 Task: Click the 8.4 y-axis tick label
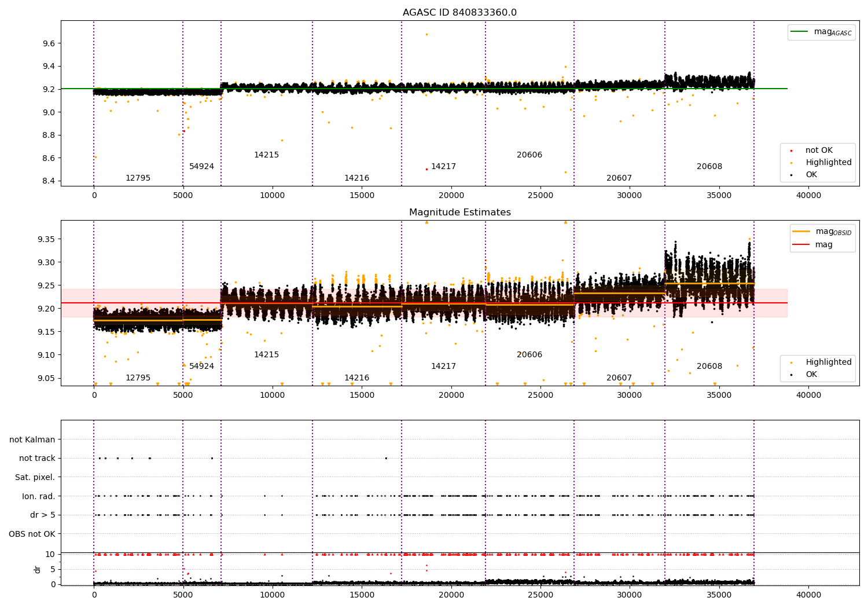[x=49, y=181]
